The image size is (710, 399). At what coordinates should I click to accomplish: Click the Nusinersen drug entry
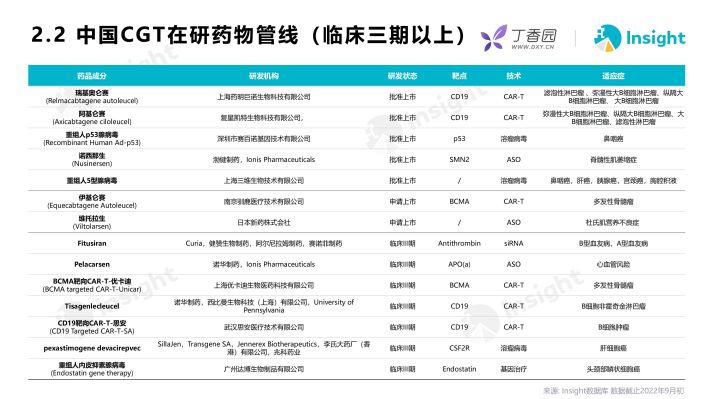92,159
